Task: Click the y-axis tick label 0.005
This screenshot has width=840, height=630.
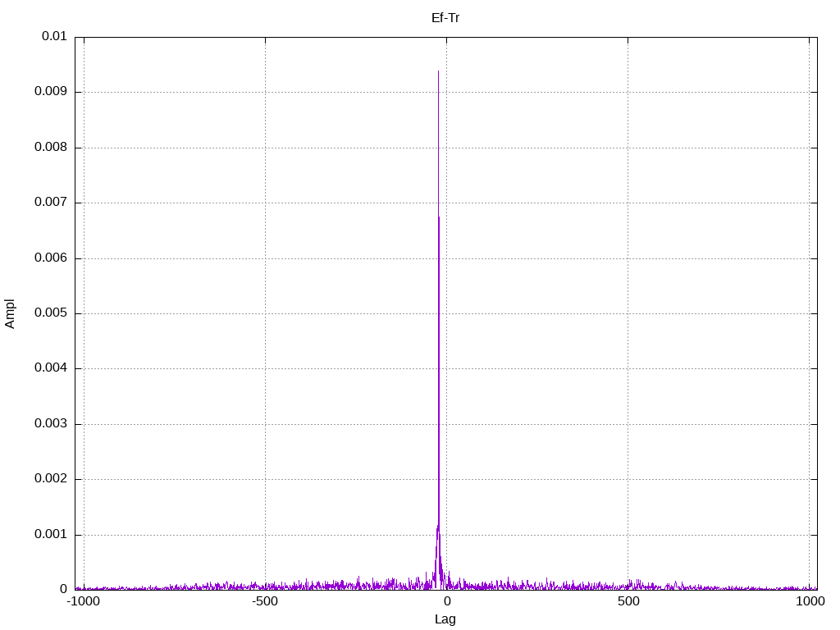Action: click(x=51, y=313)
